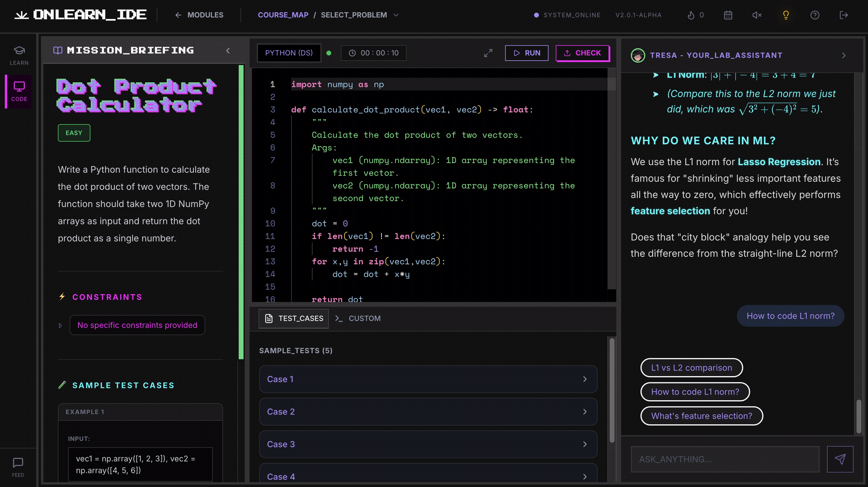The width and height of the screenshot is (868, 487).
Task: Select the TEST_CASES tab
Action: coord(294,319)
